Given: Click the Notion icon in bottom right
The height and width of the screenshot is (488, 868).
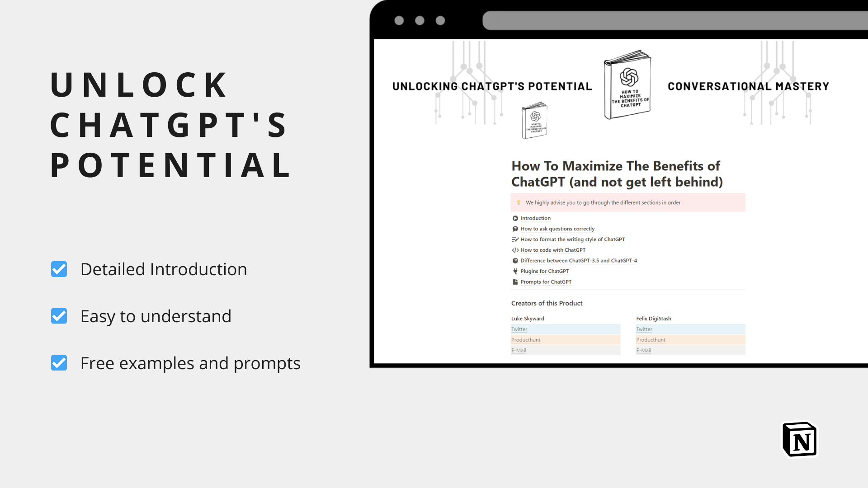Looking at the screenshot, I should [798, 439].
